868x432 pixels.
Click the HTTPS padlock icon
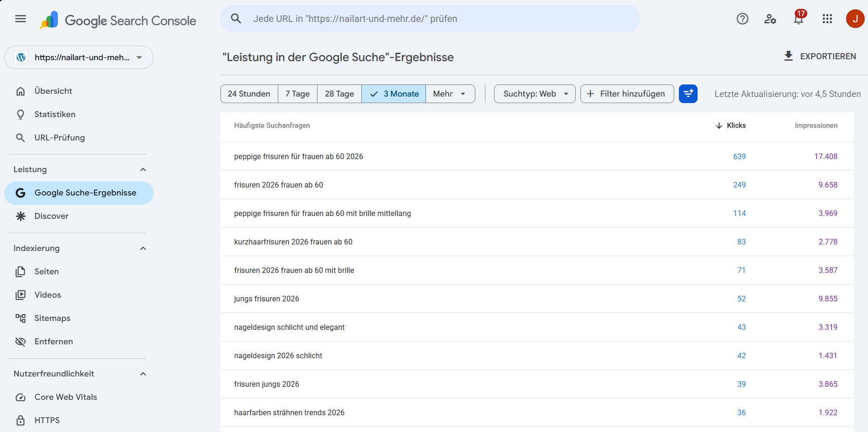point(21,420)
